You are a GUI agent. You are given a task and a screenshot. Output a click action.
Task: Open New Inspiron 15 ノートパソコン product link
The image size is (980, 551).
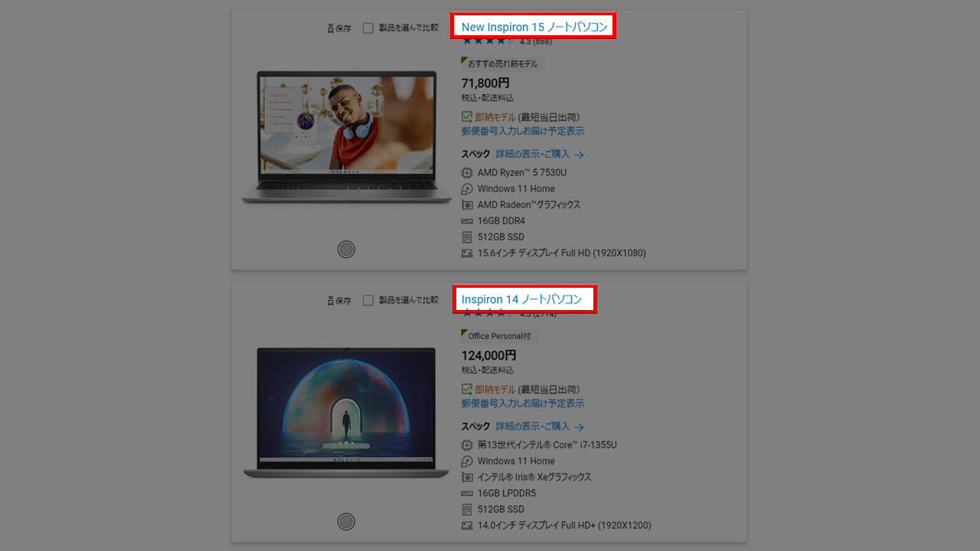(534, 27)
